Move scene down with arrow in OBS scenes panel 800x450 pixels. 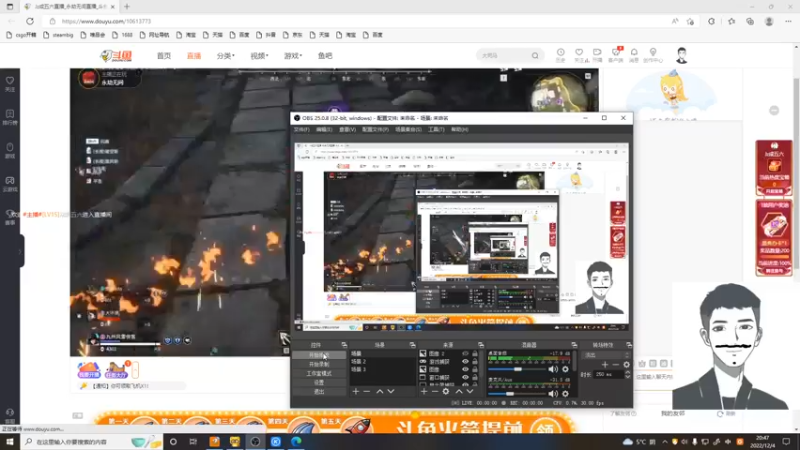click(391, 391)
